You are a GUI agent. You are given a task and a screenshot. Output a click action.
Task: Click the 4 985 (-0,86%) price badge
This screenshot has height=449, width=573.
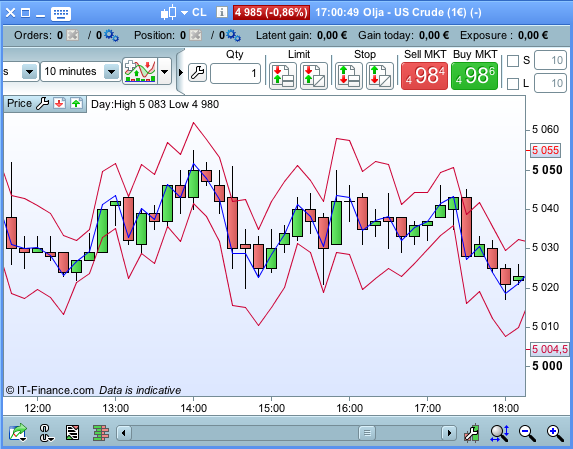[x=271, y=12]
